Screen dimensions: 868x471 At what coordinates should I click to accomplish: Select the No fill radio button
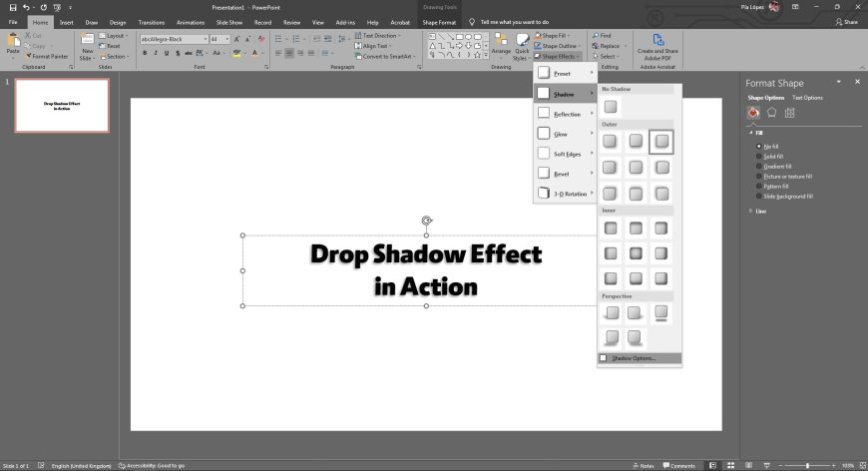(x=759, y=146)
